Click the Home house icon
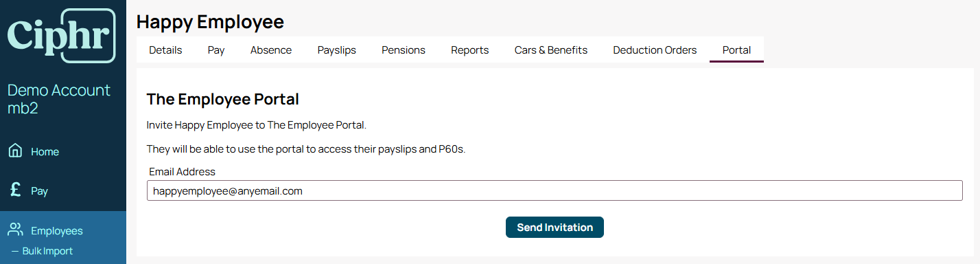 point(15,151)
